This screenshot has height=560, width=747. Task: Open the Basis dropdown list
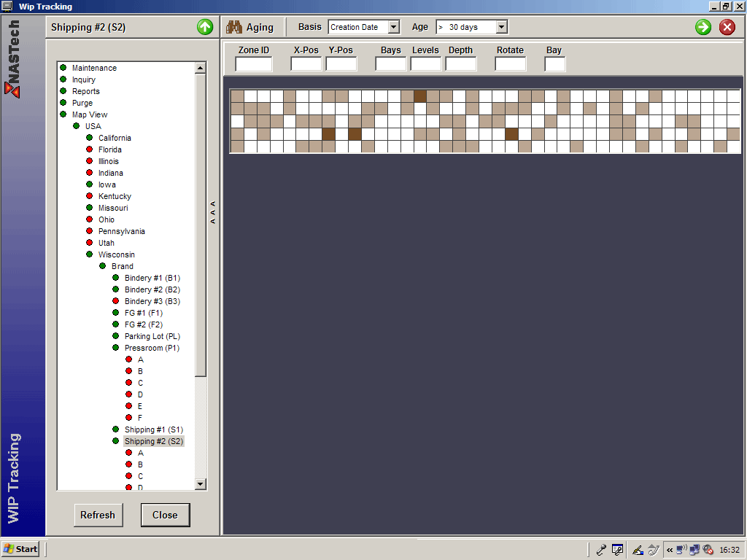point(394,27)
